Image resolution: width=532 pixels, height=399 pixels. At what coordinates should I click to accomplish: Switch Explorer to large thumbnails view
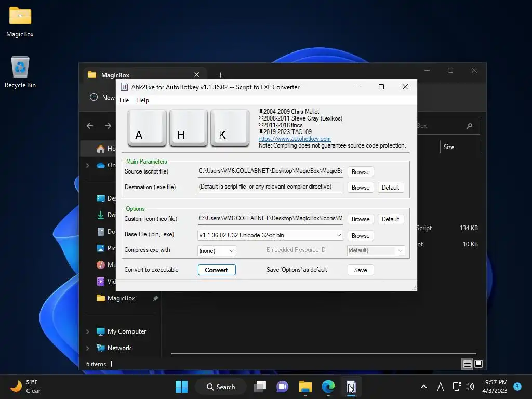[x=478, y=364]
